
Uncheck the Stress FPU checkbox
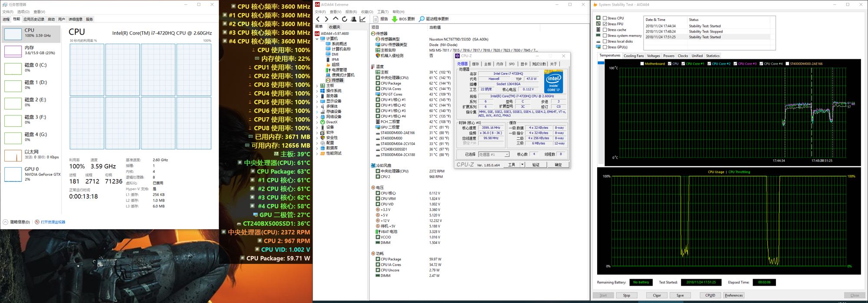point(605,24)
